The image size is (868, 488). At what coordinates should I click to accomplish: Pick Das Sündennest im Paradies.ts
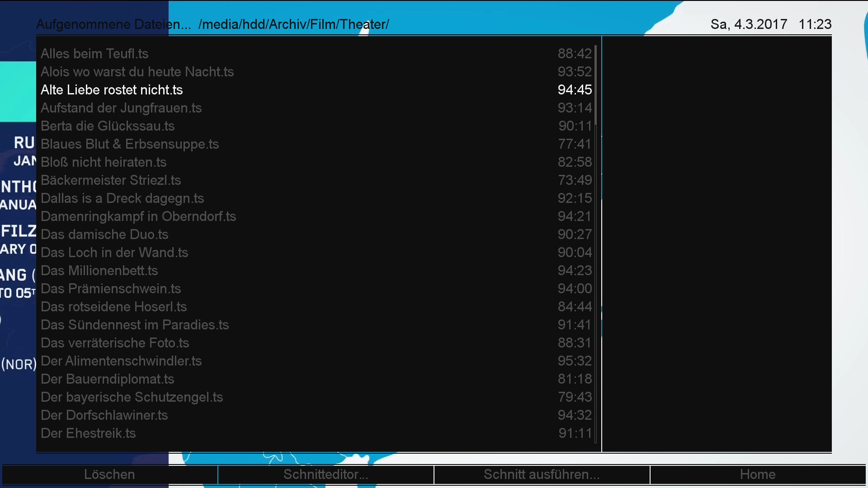[135, 325]
